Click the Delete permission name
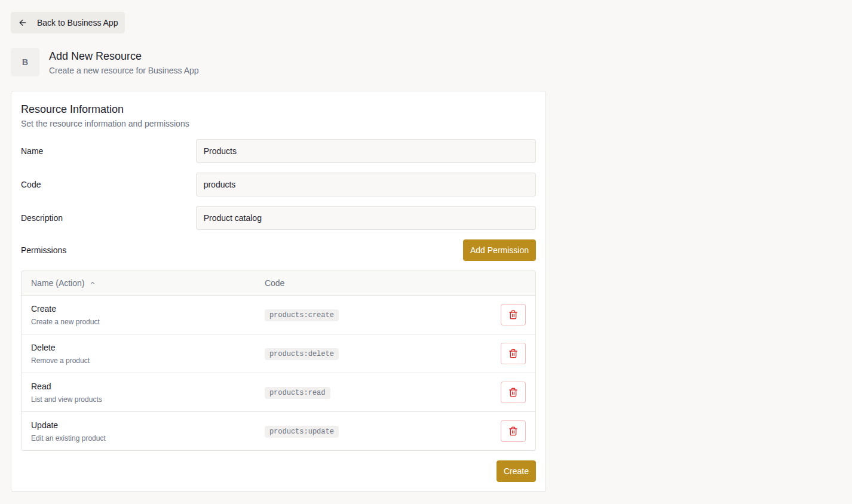The height and width of the screenshot is (504, 852). pos(43,348)
